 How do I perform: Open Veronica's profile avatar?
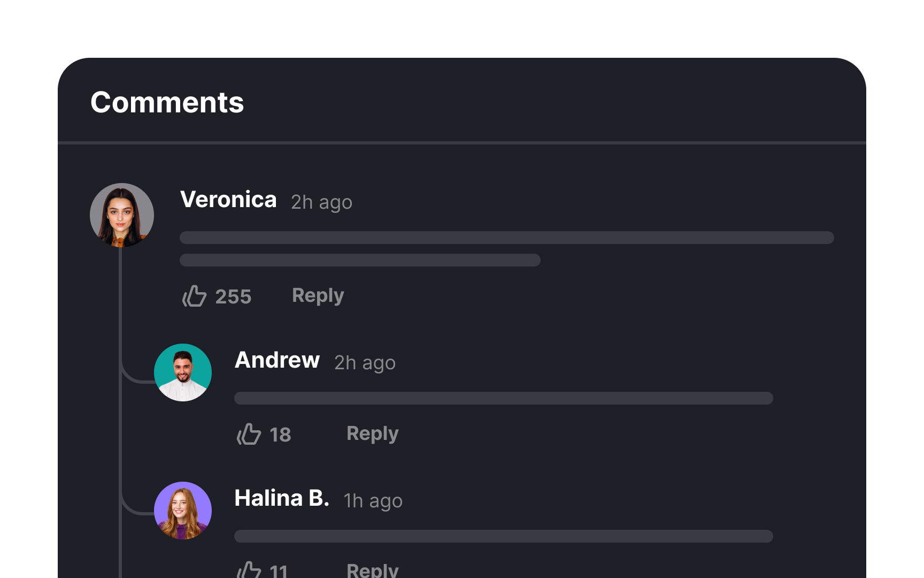click(122, 215)
